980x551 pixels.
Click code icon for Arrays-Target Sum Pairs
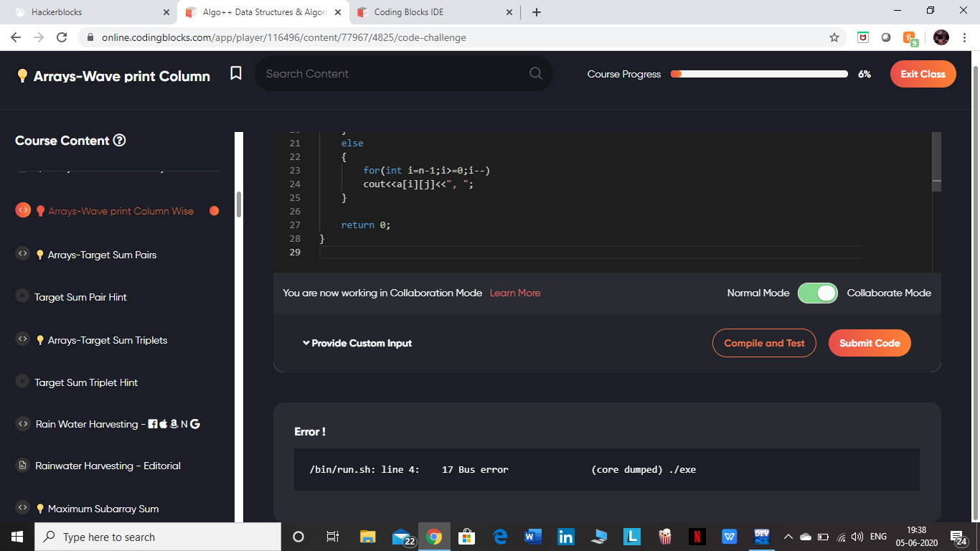22,253
